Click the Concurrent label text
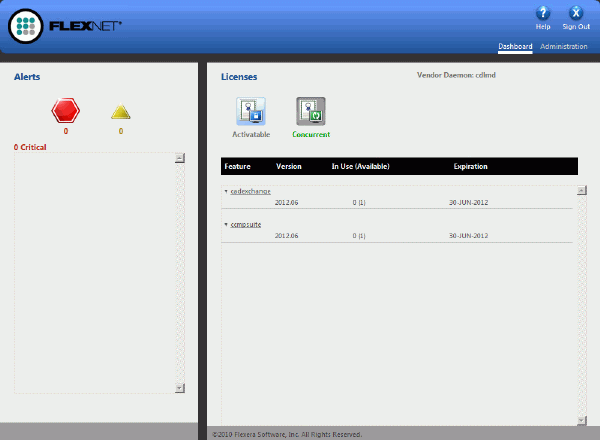 coord(311,134)
